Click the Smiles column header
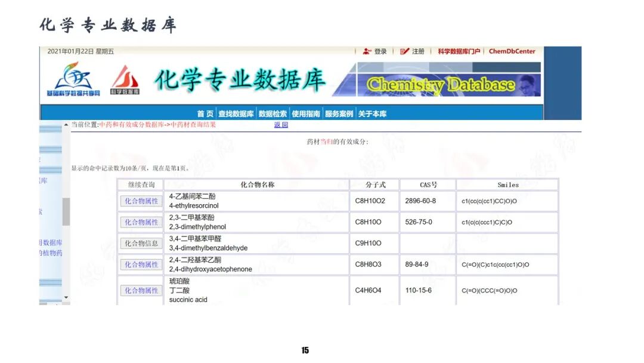This screenshot has height=363, width=644. coord(508,184)
